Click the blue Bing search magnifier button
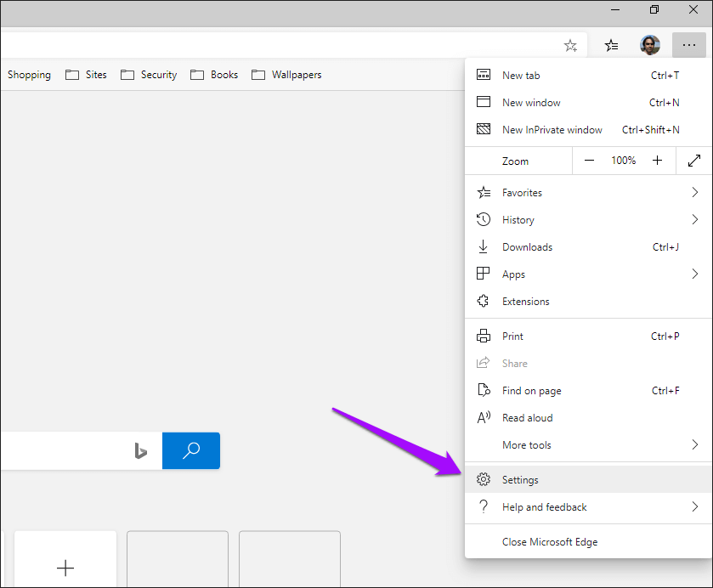The image size is (713, 588). pos(191,450)
